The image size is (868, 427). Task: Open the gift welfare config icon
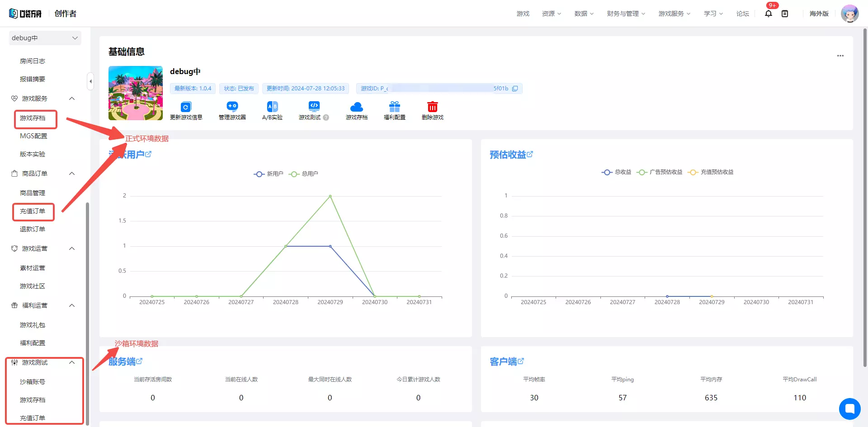tap(395, 107)
